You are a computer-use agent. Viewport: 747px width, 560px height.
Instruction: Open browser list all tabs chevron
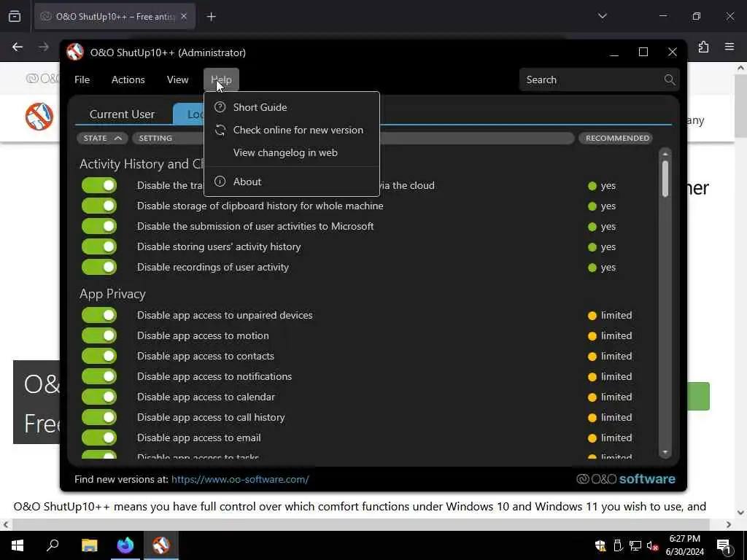click(x=602, y=16)
